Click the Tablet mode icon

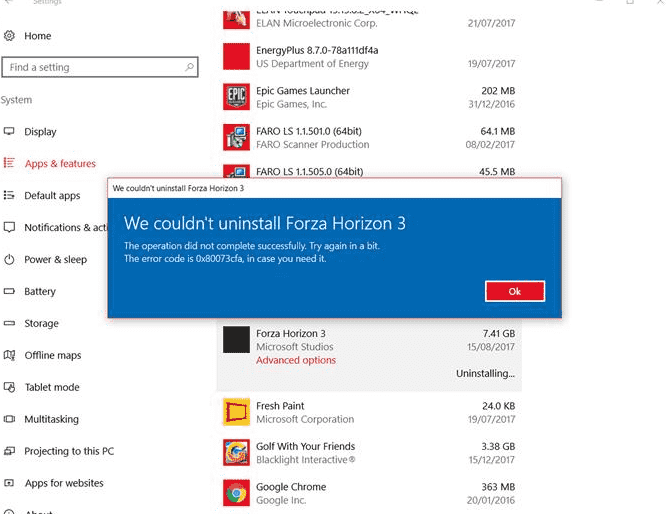(x=9, y=388)
